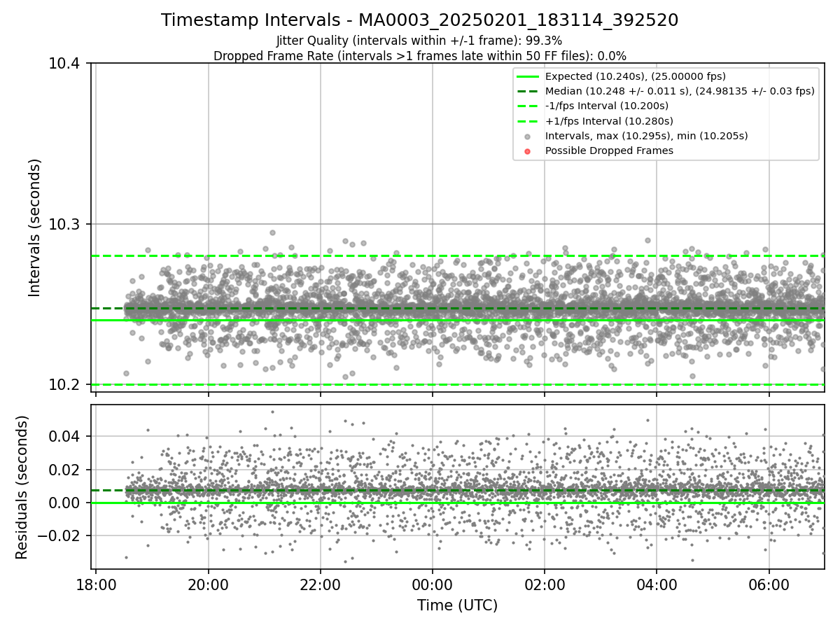
Task: Click the plot title 'Timestamp Intervals - MA0003_20250201_183114_392520'
Action: point(419,20)
